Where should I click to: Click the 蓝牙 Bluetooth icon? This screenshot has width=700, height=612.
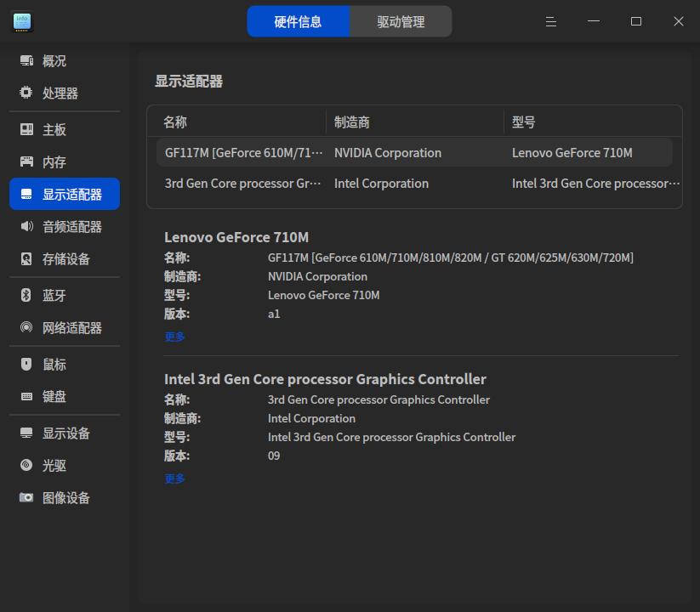26,295
